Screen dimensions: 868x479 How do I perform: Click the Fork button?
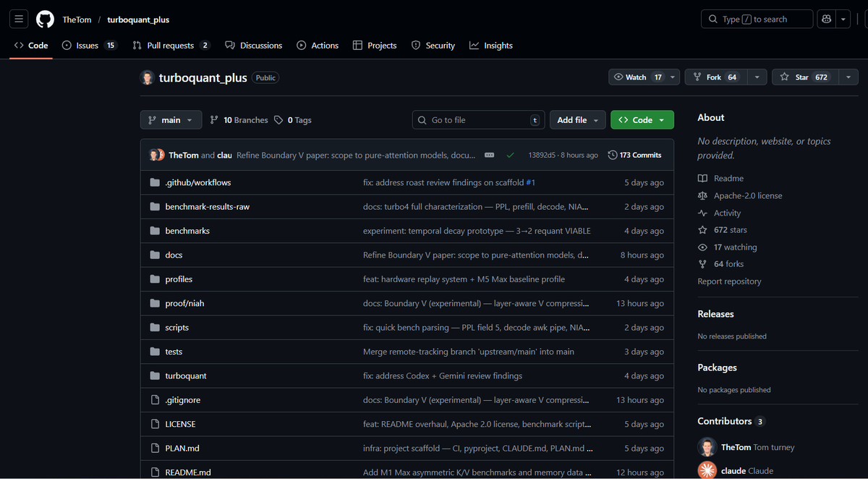(x=716, y=77)
